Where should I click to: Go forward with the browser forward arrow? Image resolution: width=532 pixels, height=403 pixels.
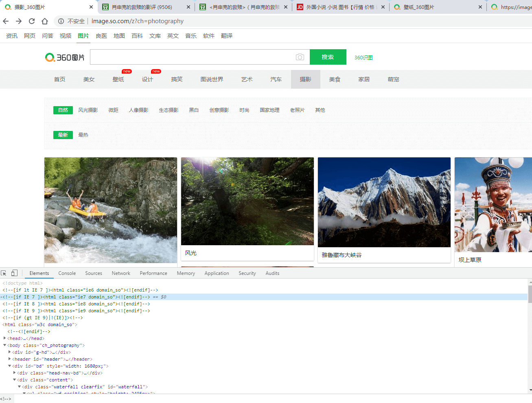pyautogui.click(x=19, y=21)
